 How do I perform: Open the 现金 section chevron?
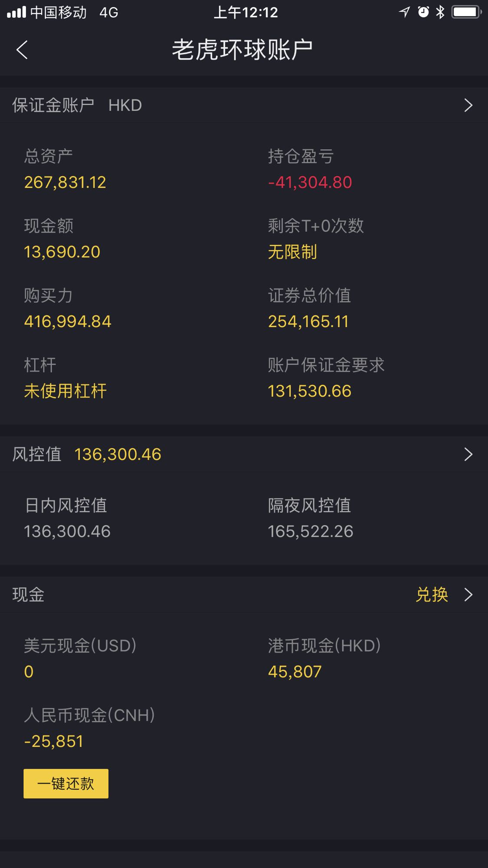pyautogui.click(x=468, y=595)
